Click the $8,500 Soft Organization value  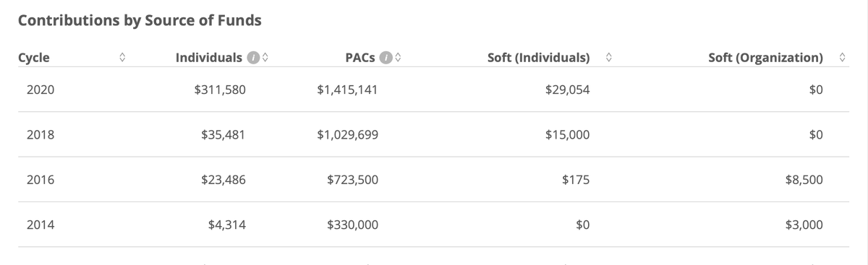[x=804, y=180]
